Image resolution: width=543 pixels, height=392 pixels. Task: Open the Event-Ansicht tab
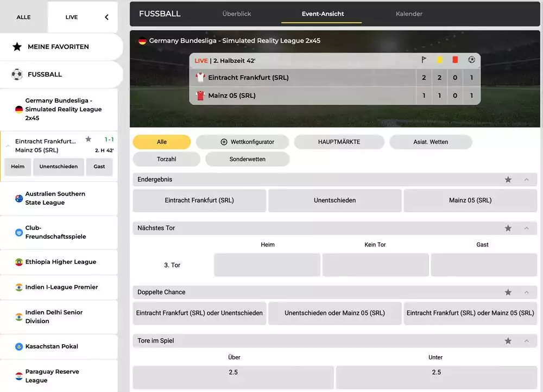[323, 14]
